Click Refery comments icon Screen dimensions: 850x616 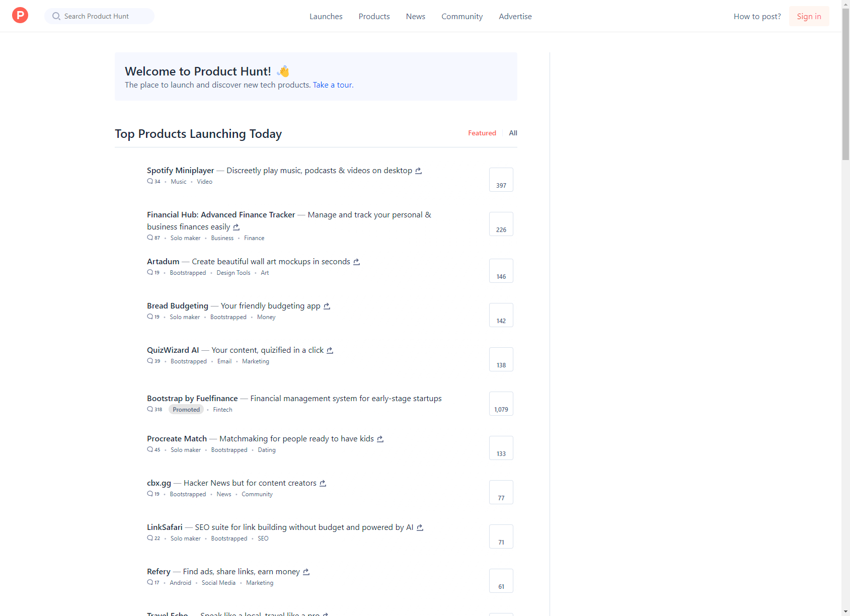(x=150, y=582)
